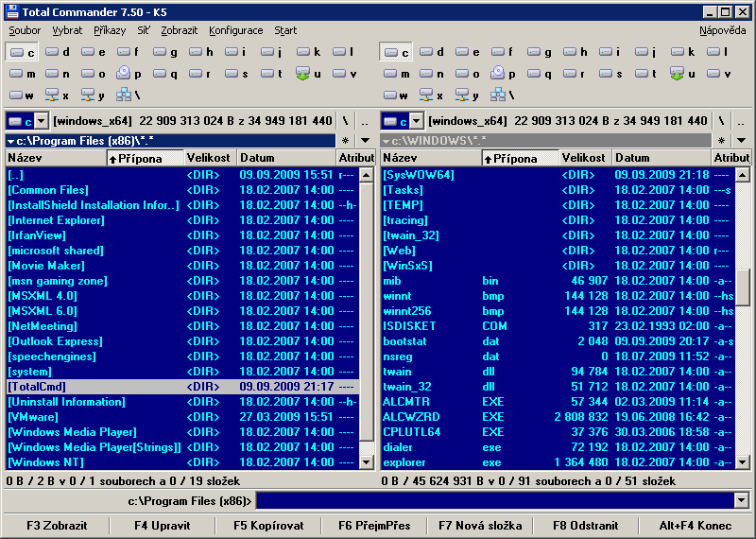The width and height of the screenshot is (756, 539).
Task: Select [SysWOW64] folder in right panel
Action: pos(558,175)
